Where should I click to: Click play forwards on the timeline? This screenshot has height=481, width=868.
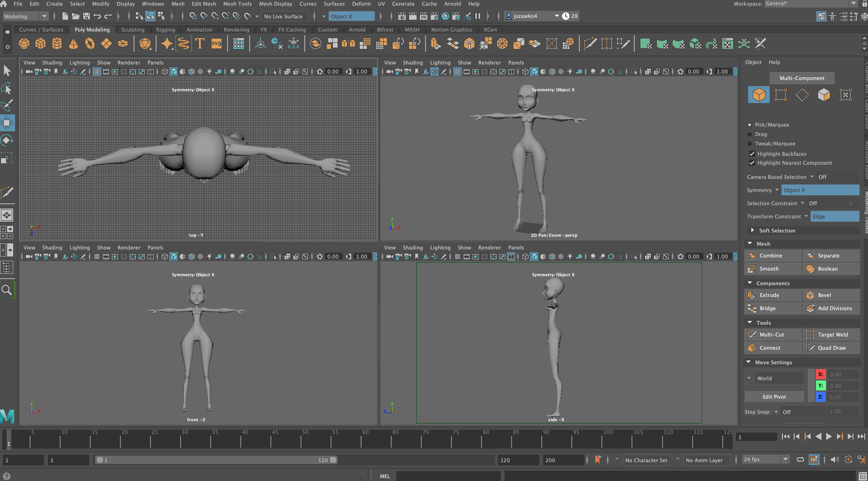click(x=829, y=436)
